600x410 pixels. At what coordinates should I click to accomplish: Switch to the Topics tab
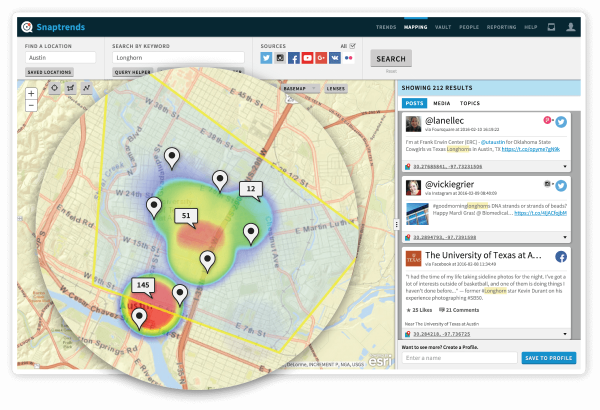pos(470,103)
